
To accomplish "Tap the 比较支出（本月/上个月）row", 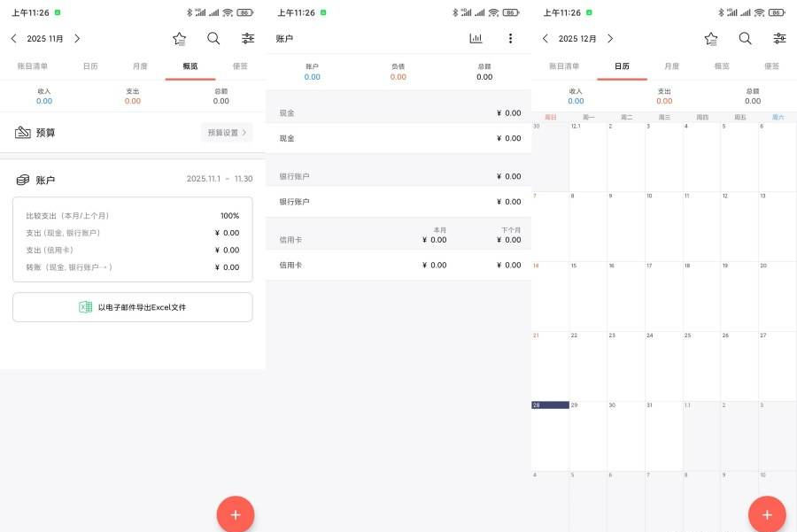I will 133,215.
